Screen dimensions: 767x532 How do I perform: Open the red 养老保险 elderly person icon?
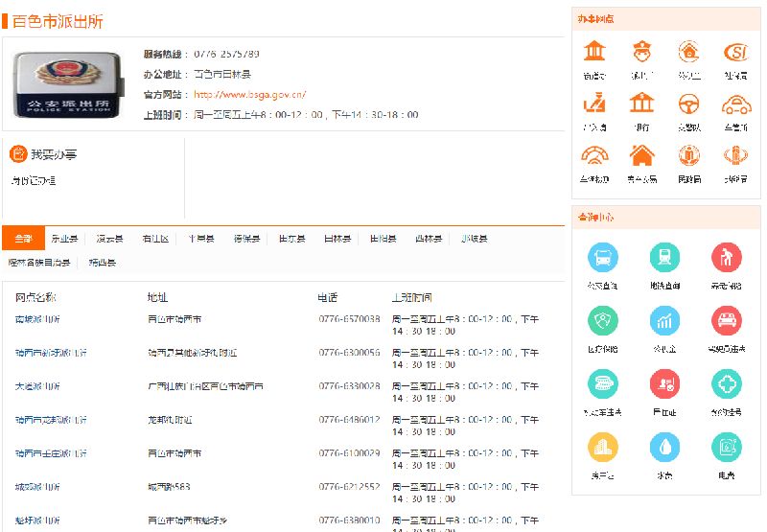click(727, 257)
